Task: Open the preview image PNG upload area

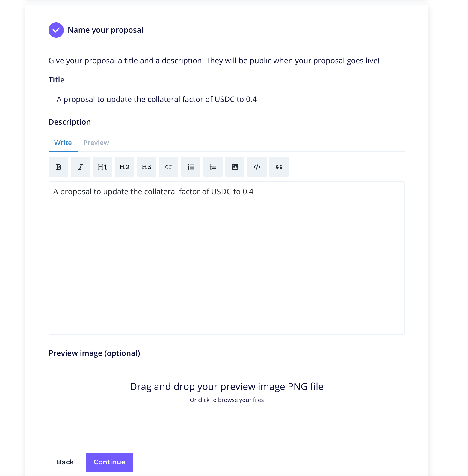Action: coord(227,392)
